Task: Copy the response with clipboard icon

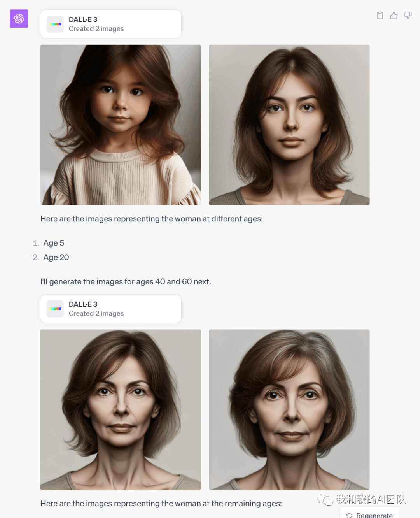Action: click(380, 16)
